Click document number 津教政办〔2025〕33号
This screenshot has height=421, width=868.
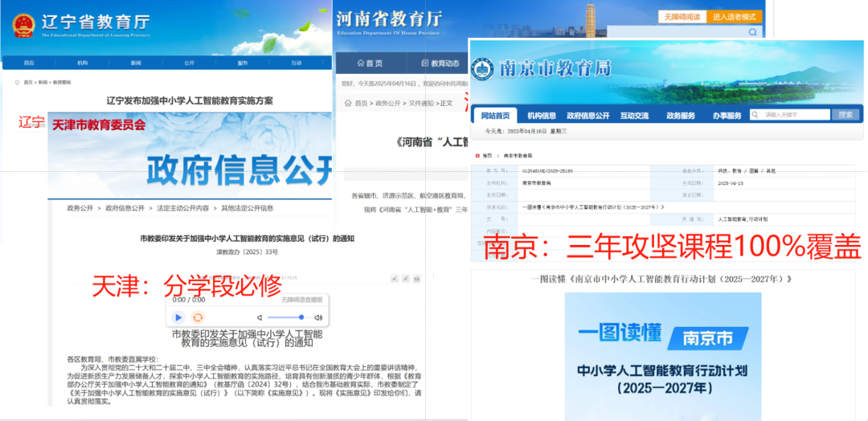247,251
